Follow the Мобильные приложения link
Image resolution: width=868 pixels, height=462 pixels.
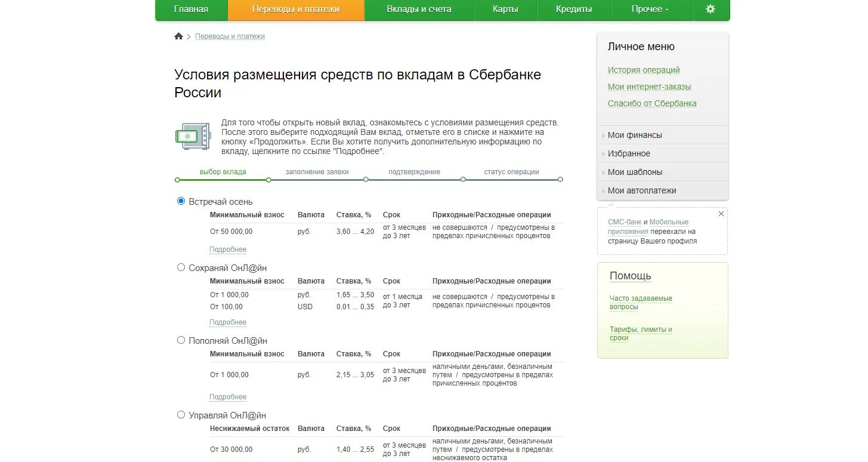(x=648, y=226)
